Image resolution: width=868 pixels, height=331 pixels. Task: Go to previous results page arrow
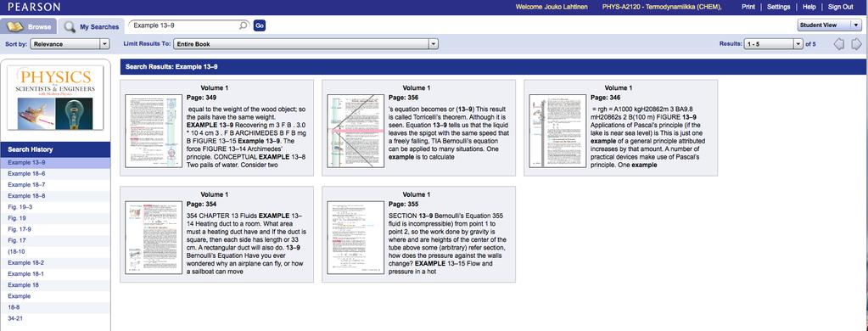point(838,44)
